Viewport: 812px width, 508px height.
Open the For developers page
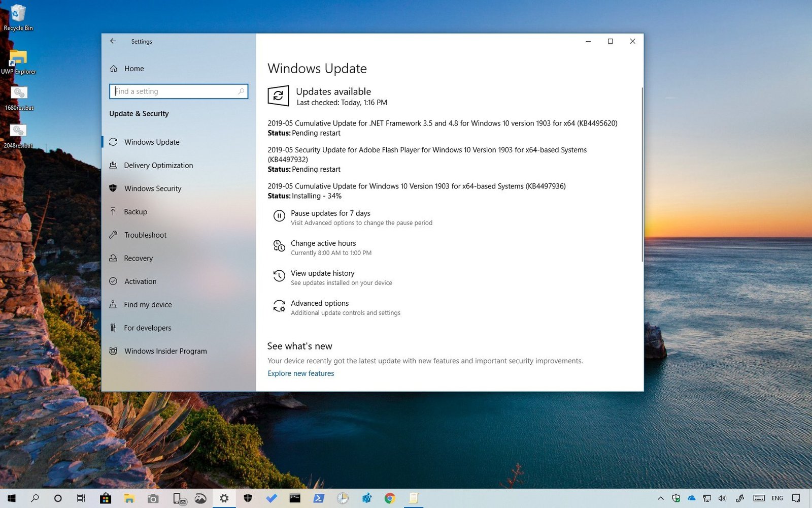(147, 328)
